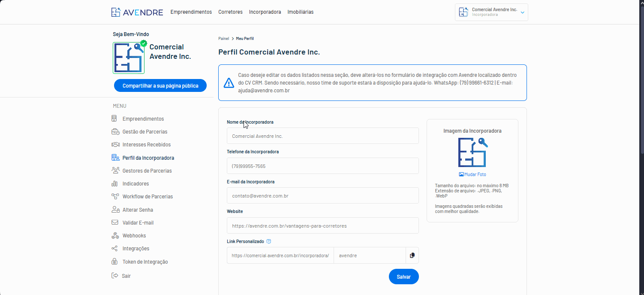Copy the personalized link with copy icon
Screen dimensions: 644x295
(412, 255)
